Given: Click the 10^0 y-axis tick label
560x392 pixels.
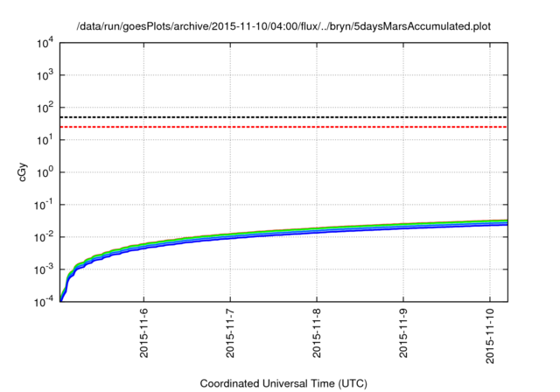Looking at the screenshot, I should (45, 172).
